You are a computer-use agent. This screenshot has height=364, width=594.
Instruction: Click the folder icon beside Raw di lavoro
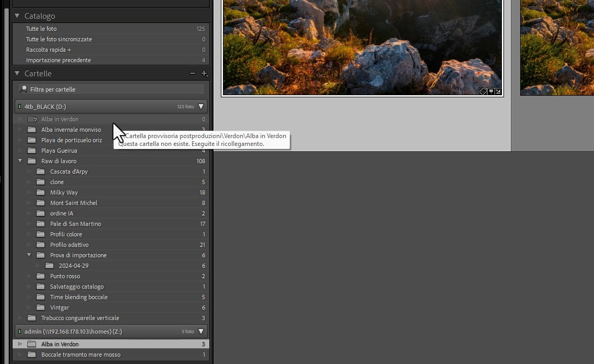point(31,161)
